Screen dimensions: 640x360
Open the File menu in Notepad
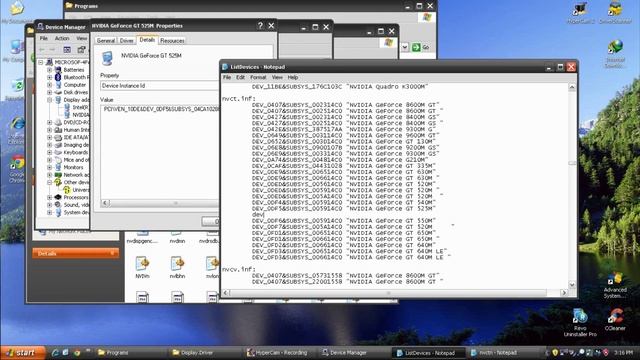[x=227, y=77]
